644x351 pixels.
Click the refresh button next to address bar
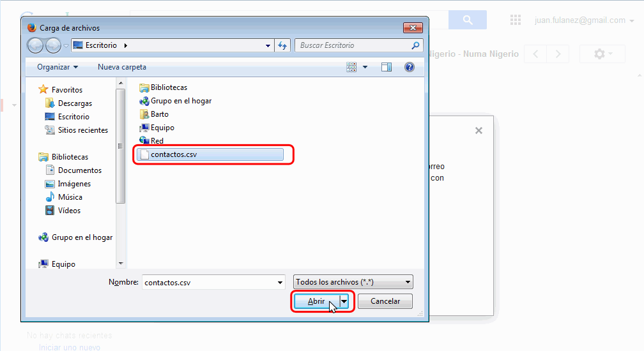(x=282, y=45)
